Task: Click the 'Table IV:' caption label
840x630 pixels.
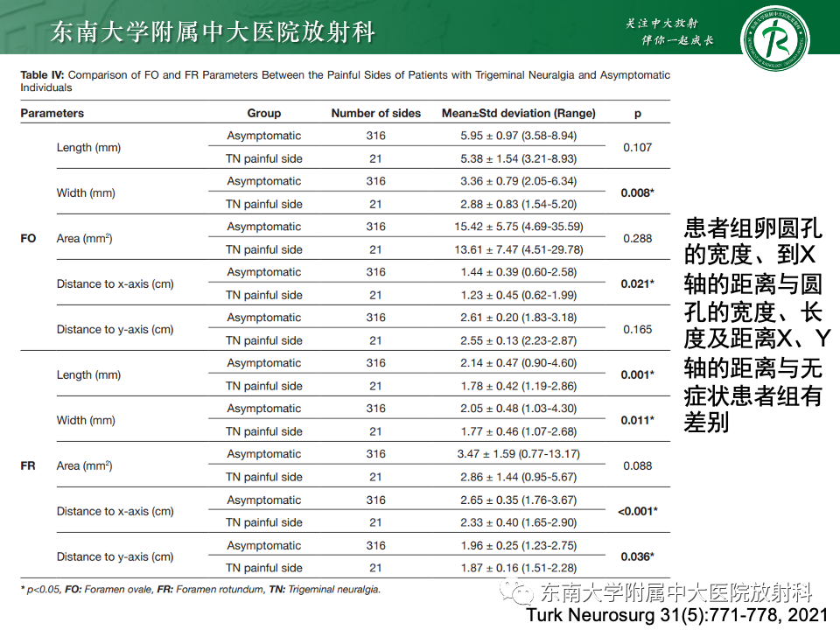Action: tap(42, 75)
